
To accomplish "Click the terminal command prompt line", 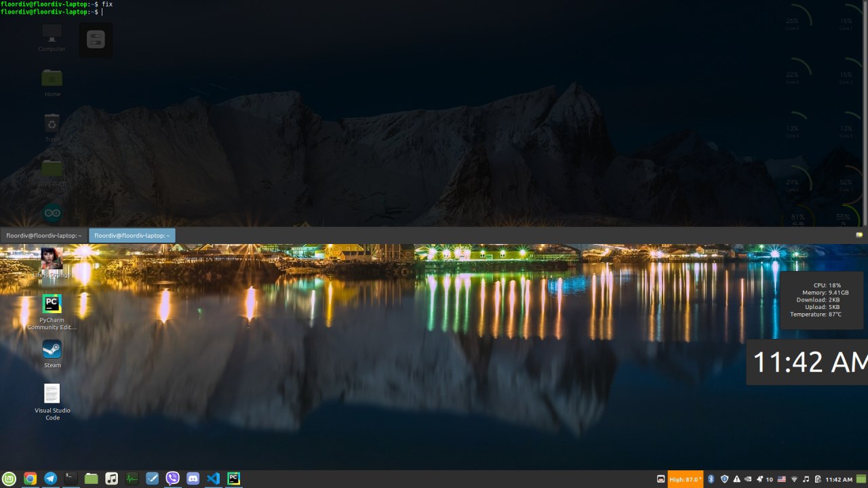I will tap(52, 12).
